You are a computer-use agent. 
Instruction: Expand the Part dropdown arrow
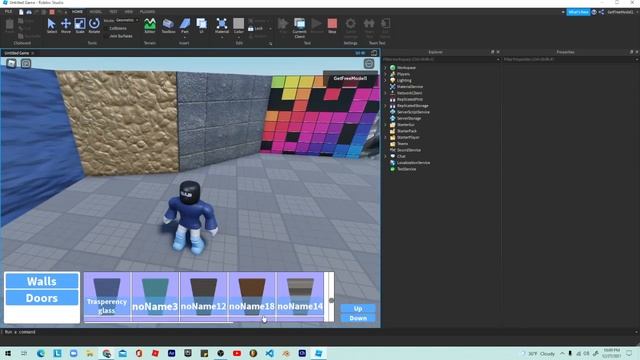click(185, 37)
